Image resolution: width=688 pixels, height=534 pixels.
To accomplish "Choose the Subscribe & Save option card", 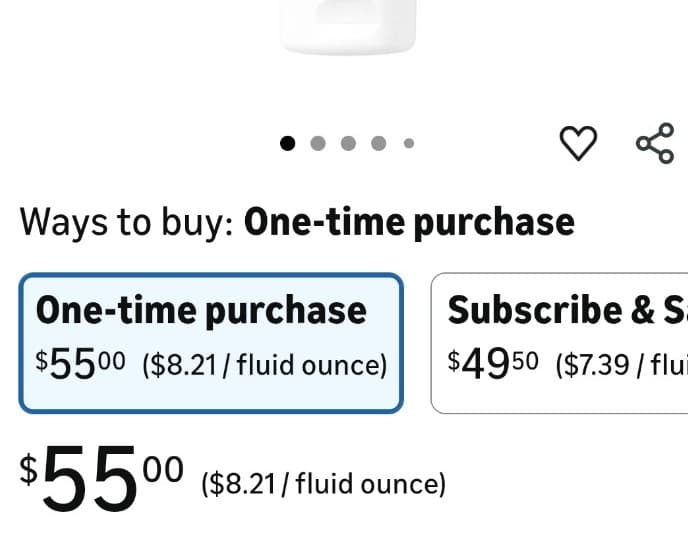I will tap(560, 342).
